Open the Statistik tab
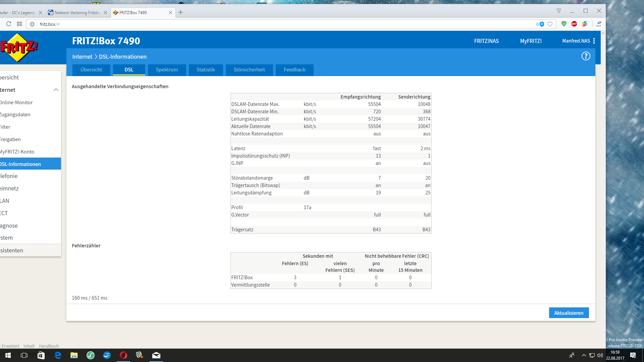This screenshot has width=644, height=362. coord(206,70)
